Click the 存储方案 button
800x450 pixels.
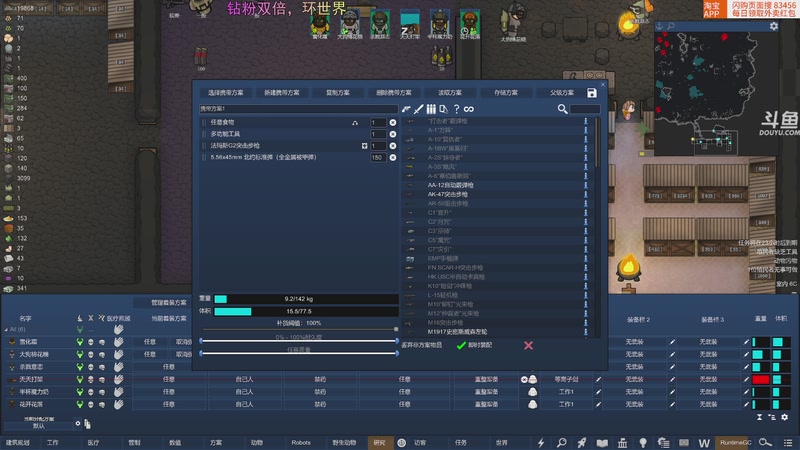pyautogui.click(x=506, y=93)
